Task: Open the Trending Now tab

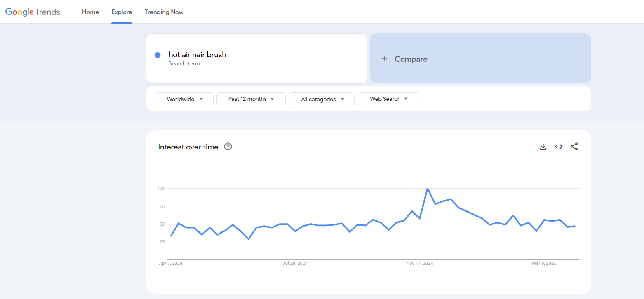Action: coord(164,12)
